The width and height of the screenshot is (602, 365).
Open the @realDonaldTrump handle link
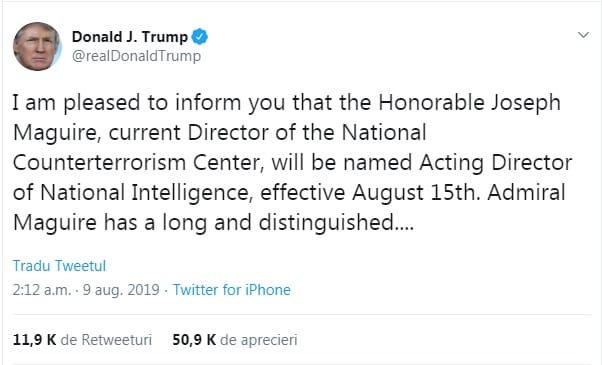(136, 56)
